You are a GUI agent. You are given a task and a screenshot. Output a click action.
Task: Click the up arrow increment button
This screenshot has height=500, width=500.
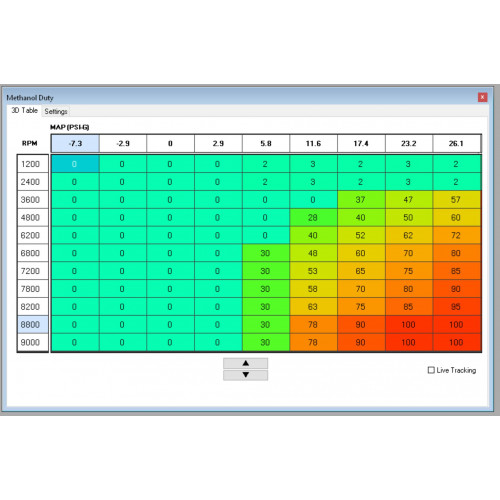coord(245,363)
